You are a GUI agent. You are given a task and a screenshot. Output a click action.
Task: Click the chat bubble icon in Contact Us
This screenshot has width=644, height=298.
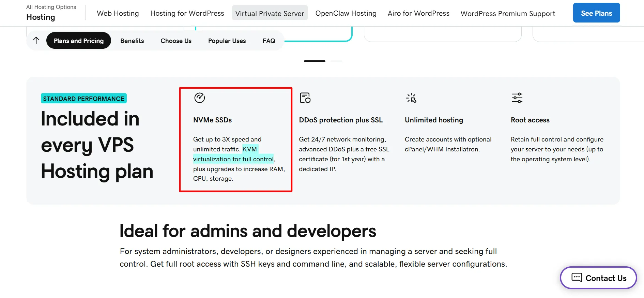point(577,278)
